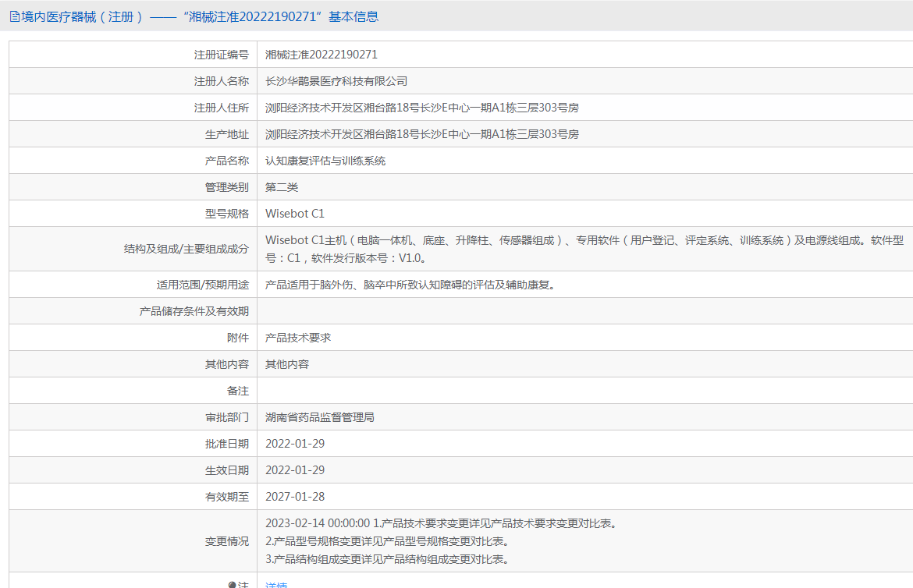Click the 变更情况 entry dated 2023-02-14
Viewport: 913px width, 588px height.
(441, 523)
